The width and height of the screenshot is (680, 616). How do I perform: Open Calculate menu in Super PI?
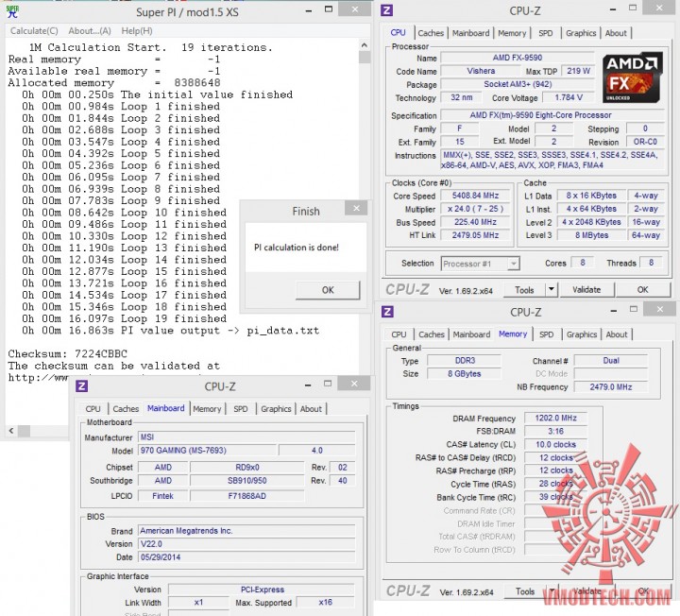pos(34,31)
